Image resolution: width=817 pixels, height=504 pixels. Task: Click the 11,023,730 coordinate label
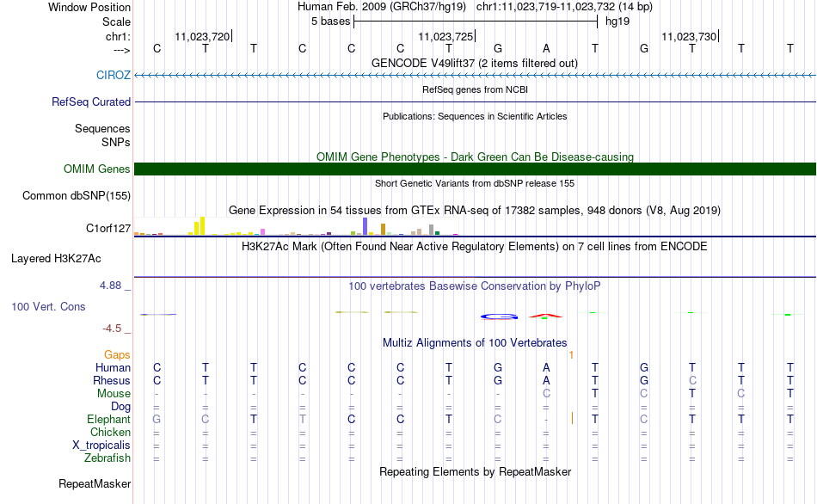(x=689, y=36)
